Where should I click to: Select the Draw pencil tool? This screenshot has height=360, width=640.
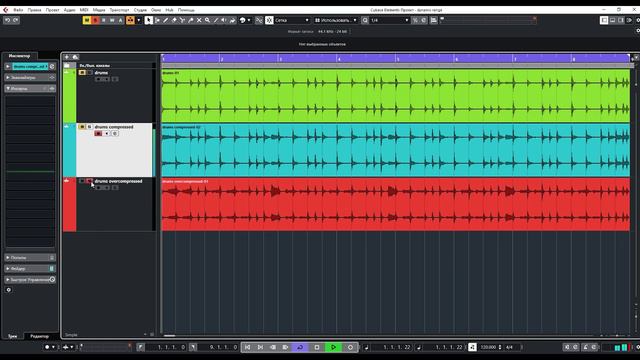165,20
